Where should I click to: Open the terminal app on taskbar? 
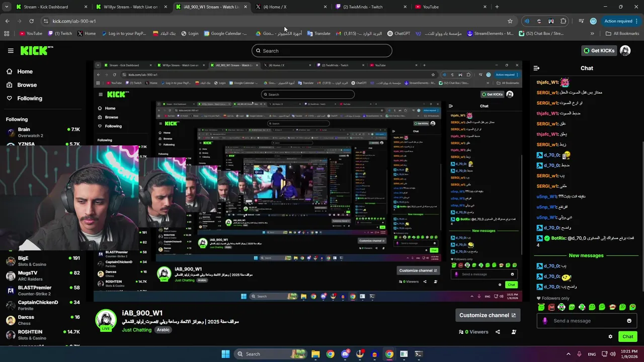click(x=419, y=354)
